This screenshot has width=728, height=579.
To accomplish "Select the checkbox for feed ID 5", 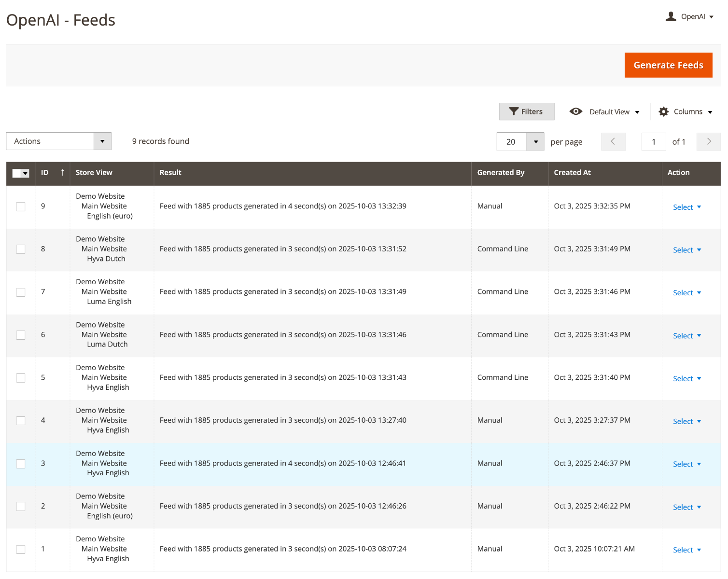I will 21,378.
